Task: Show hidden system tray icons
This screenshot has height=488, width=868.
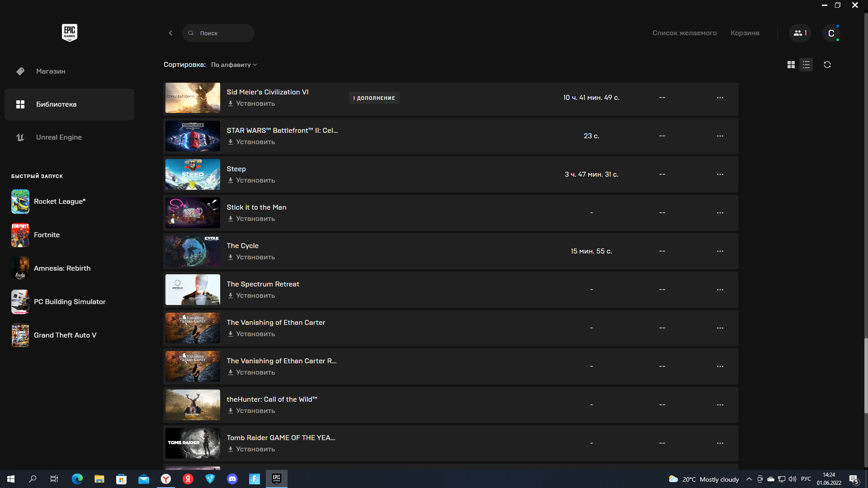Action: point(749,479)
